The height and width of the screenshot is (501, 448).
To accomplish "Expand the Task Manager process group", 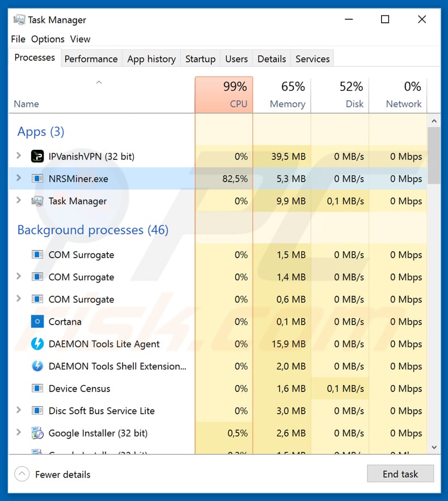I will tap(19, 200).
